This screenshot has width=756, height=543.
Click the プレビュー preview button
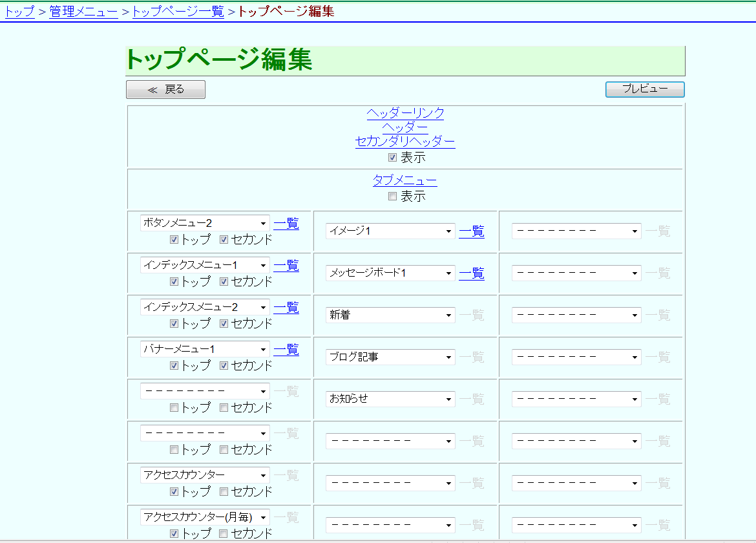[x=645, y=89]
